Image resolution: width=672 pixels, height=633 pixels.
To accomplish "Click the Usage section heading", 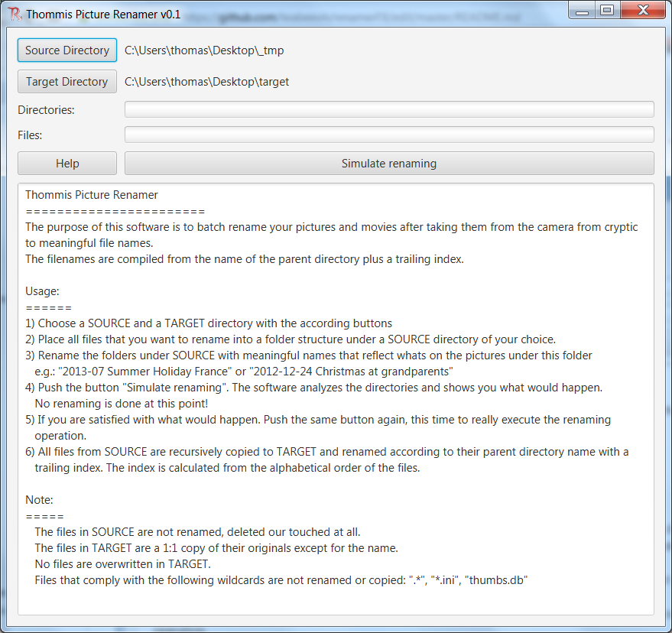I will point(40,291).
